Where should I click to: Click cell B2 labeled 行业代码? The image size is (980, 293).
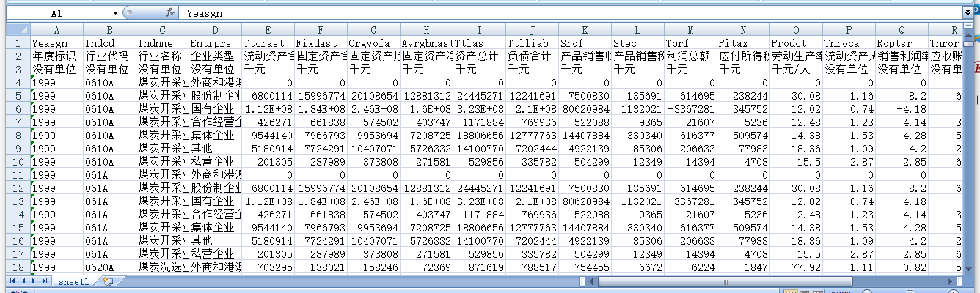click(x=109, y=56)
